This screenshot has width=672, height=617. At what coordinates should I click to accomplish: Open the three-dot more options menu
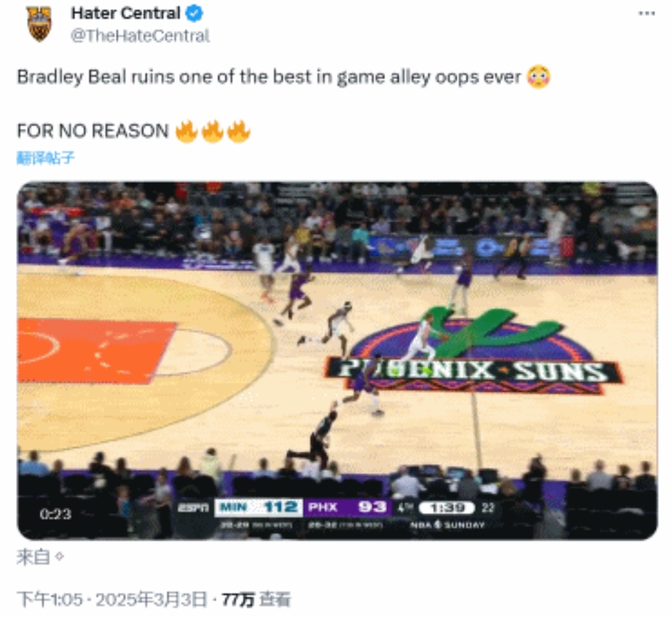(x=647, y=14)
